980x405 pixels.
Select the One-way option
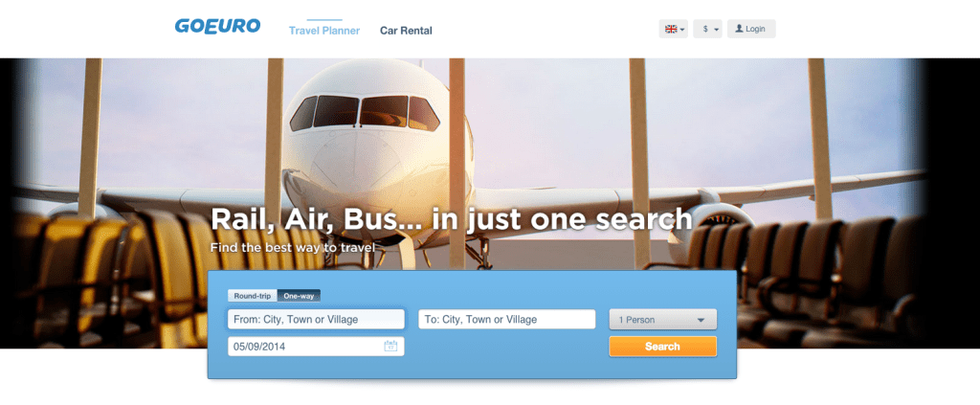click(299, 295)
